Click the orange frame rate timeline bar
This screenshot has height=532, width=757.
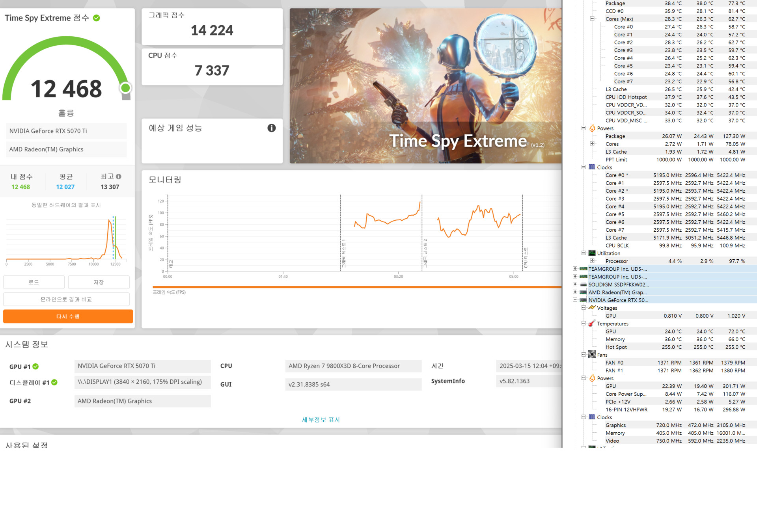pyautogui.click(x=355, y=287)
